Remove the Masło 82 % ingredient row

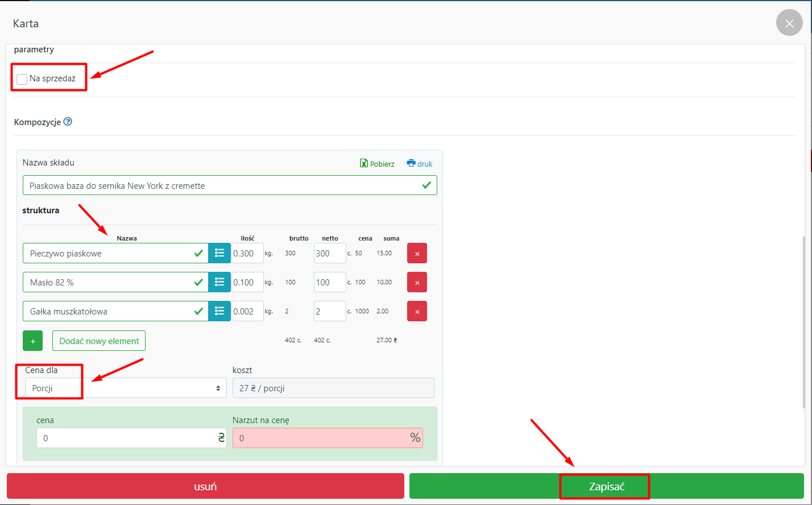(x=417, y=282)
